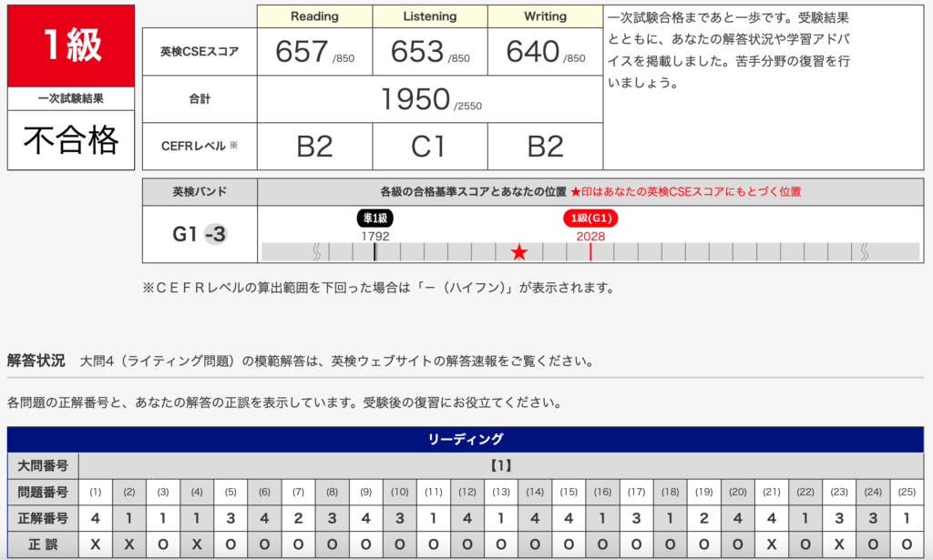Click the red 2028 threshold line on scale
Screen dimensions: 933x560
[590, 252]
